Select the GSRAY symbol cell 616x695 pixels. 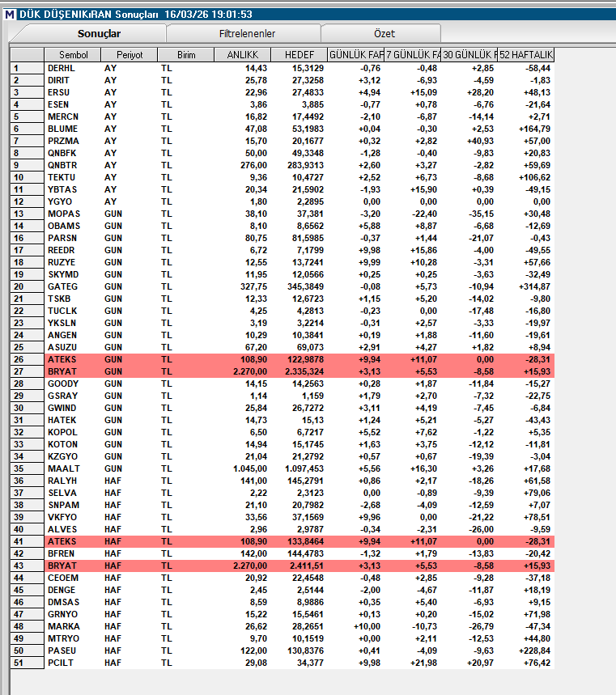[73, 396]
